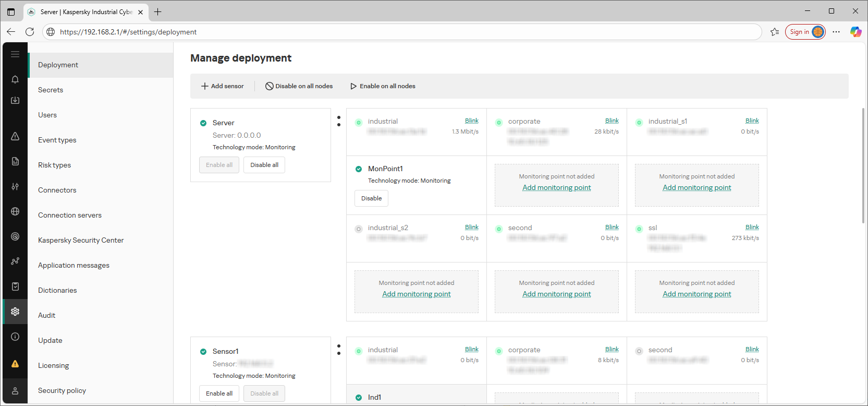Click the Add sensor button
Viewport: 868px width, 406px height.
223,86
